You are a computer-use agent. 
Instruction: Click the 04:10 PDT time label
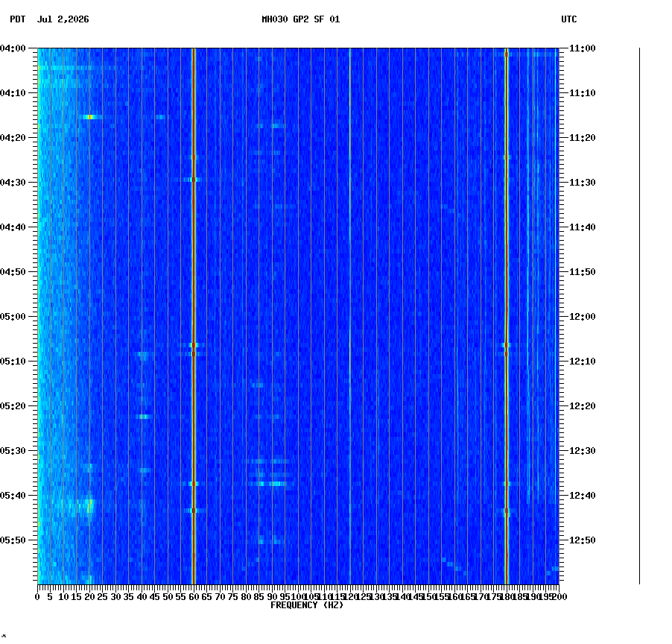pyautogui.click(x=13, y=93)
